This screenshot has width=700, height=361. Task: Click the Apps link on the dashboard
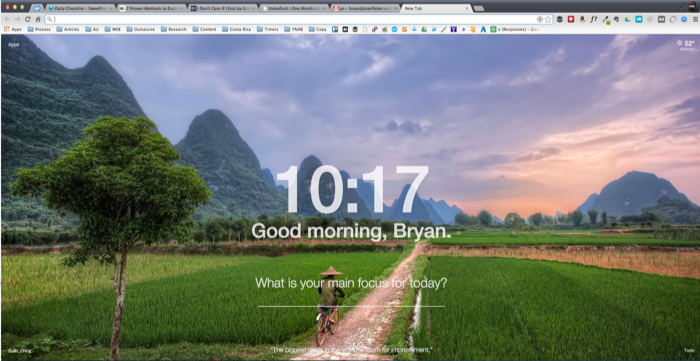tap(13, 45)
